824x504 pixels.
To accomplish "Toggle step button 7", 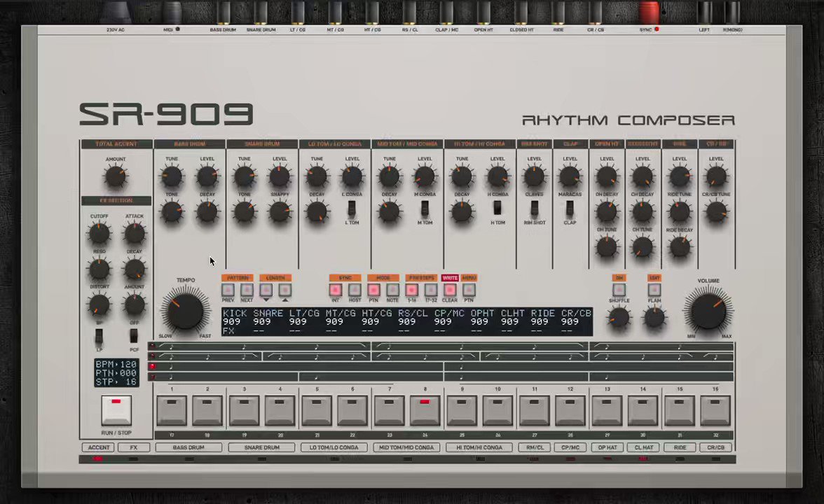I will [389, 410].
